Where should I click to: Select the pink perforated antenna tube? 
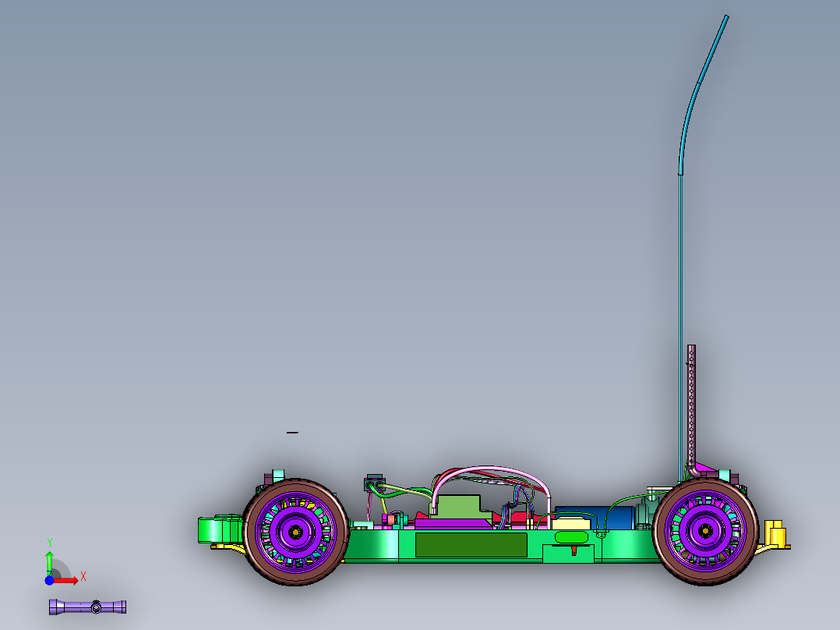[x=692, y=410]
